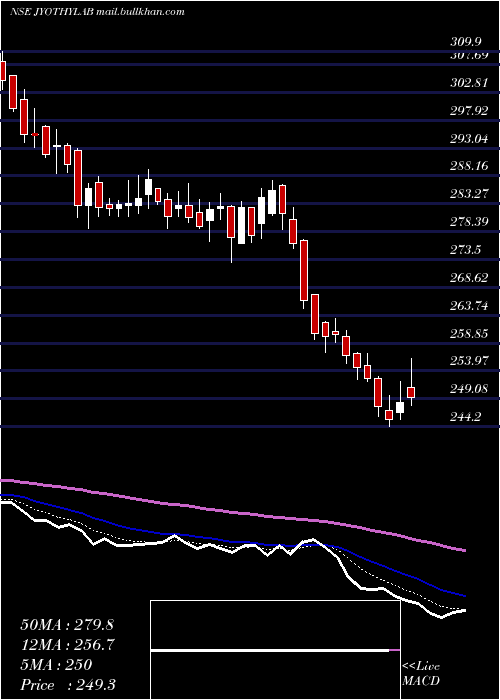Click the Price : 249.3 reading
Image resolution: width=500 pixels, height=700 pixels.
tap(68, 685)
